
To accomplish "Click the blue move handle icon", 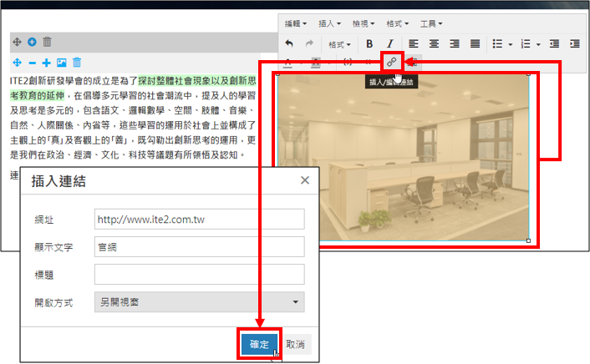I will point(17,63).
